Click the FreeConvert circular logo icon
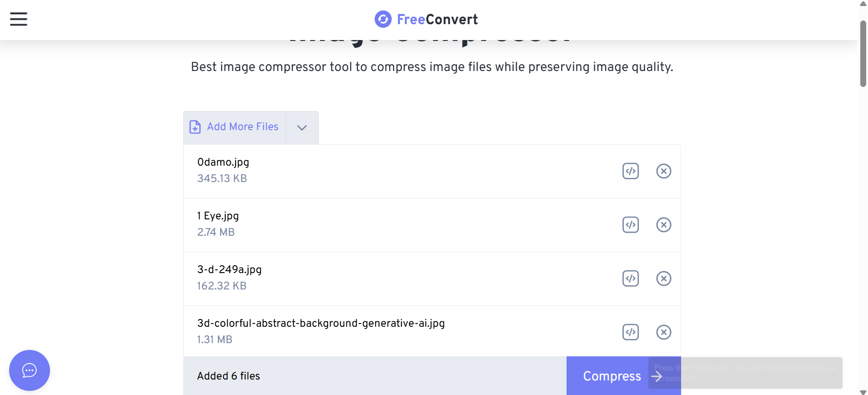Screen dimensions: 868x395 tap(383, 20)
